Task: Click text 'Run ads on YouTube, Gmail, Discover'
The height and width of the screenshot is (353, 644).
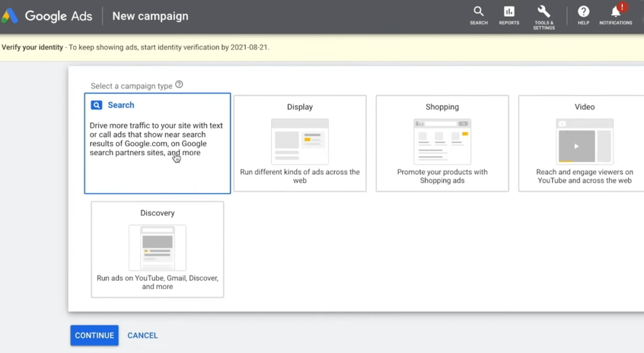Action: pos(157,282)
